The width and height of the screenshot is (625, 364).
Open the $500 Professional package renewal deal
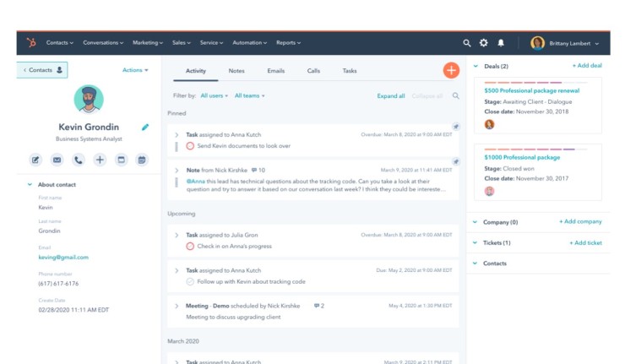[533, 90]
